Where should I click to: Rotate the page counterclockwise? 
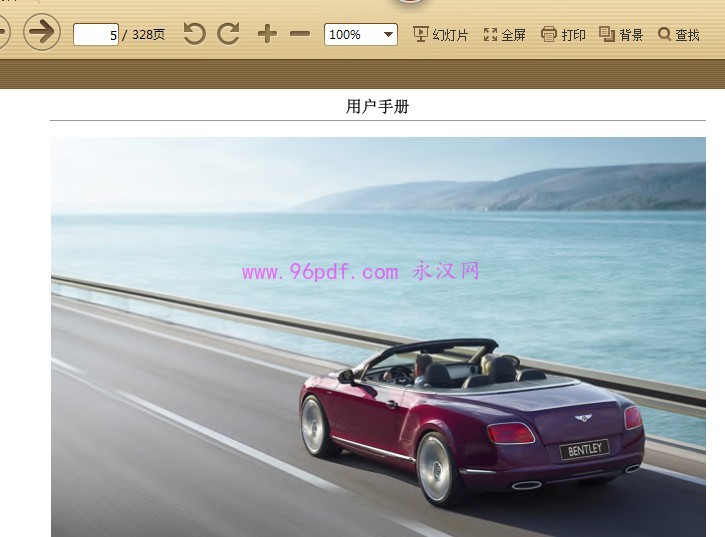194,34
